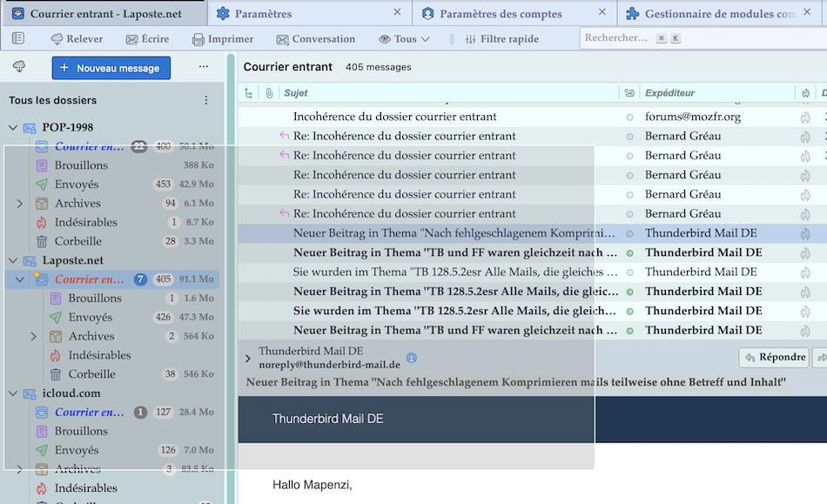Click the forward icon next to Répondre

pos(821,358)
